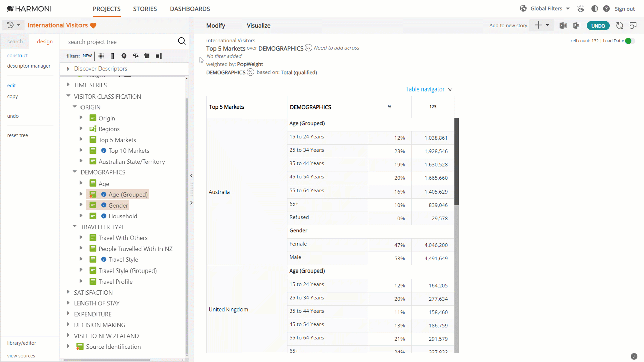Click the info icon beside Travel Style
Screen dimensions: 644x362
pos(104,260)
